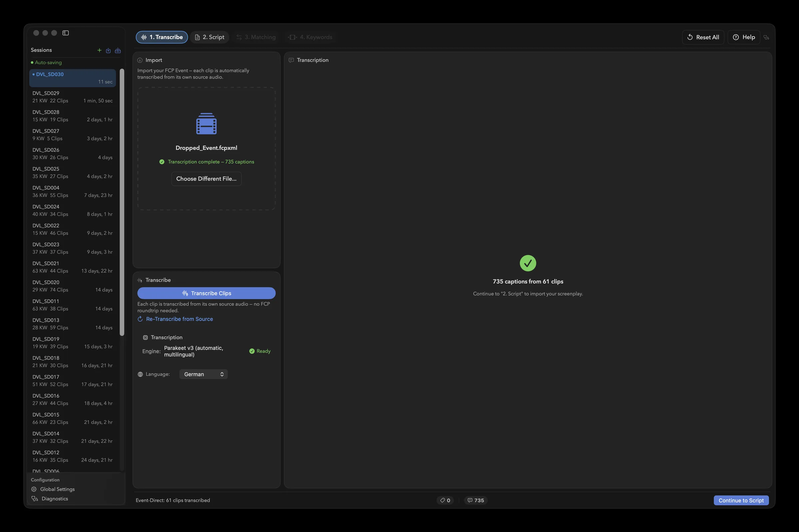Click Reset All button
The height and width of the screenshot is (532, 799).
pyautogui.click(x=703, y=37)
